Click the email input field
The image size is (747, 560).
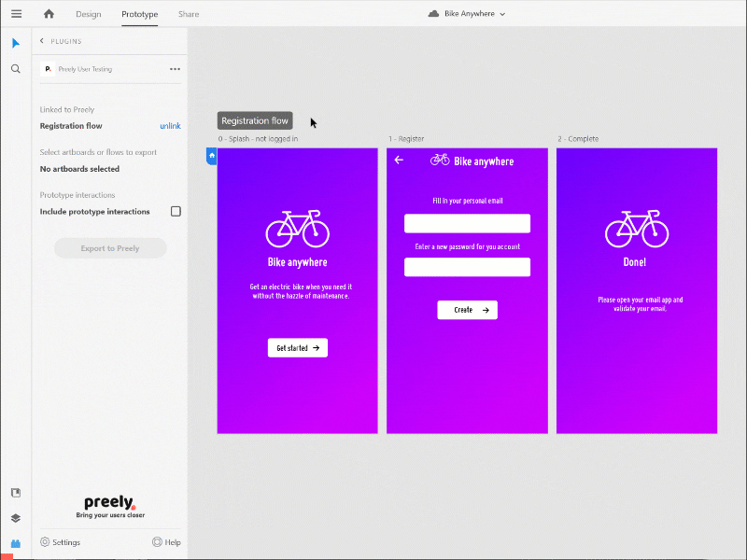pos(468,223)
